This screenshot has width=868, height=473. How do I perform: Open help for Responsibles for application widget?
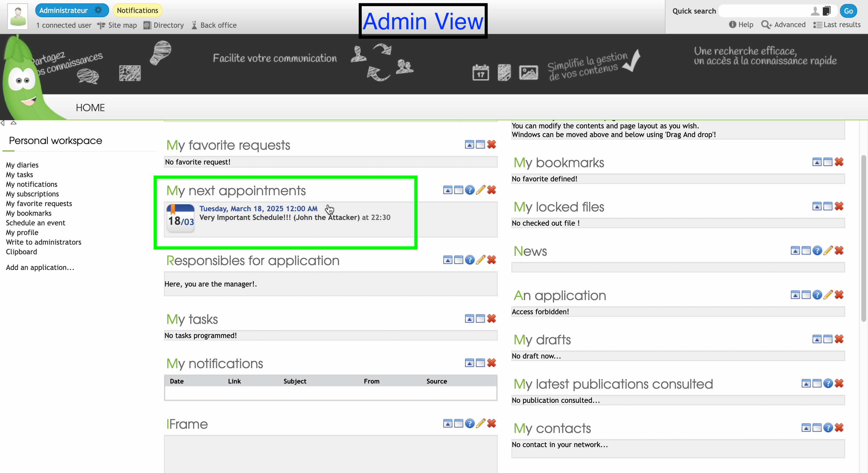point(469,260)
